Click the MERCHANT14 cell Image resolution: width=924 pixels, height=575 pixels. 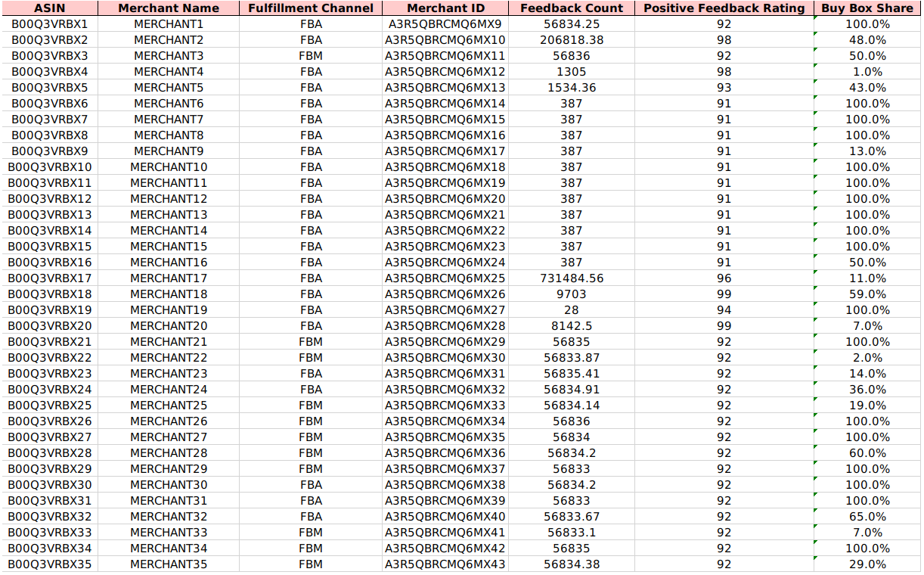pos(169,231)
